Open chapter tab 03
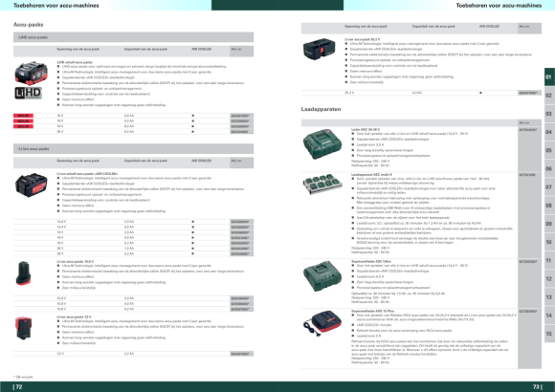The height and width of the screenshot is (392, 555). (x=549, y=114)
